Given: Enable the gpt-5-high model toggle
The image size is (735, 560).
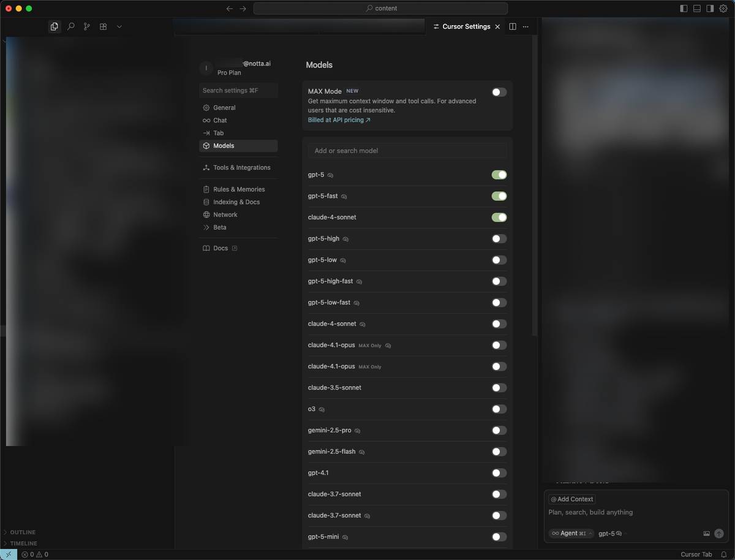Looking at the screenshot, I should tap(499, 239).
